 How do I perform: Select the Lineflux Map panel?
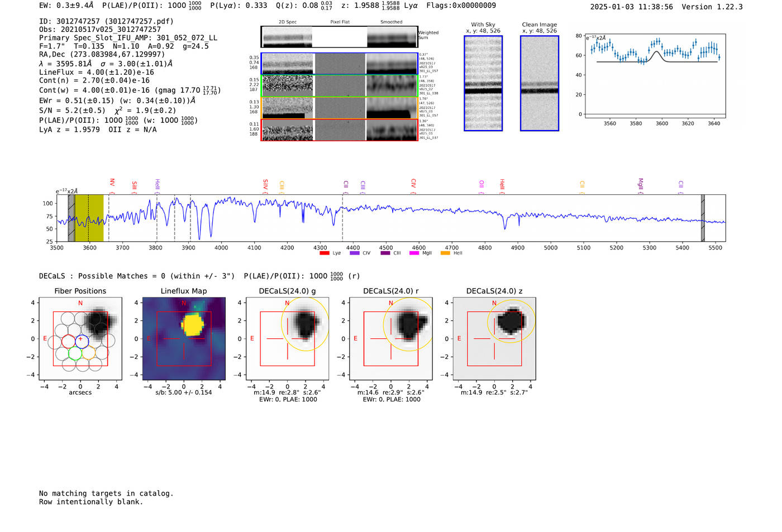pyautogui.click(x=184, y=339)
